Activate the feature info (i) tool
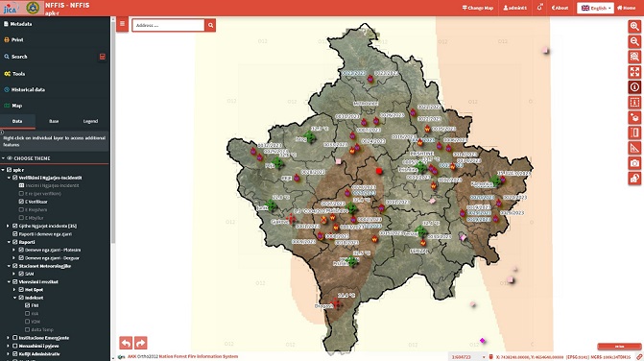The image size is (644, 361). coord(634,87)
